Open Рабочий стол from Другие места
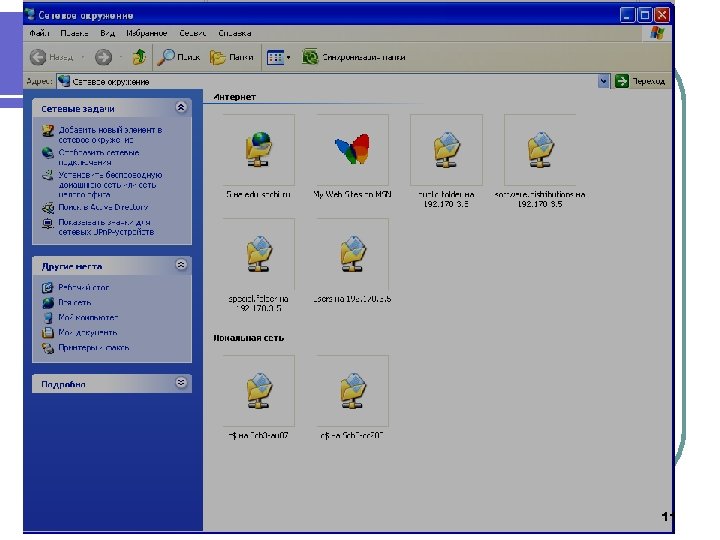720x540 pixels. (x=83, y=287)
